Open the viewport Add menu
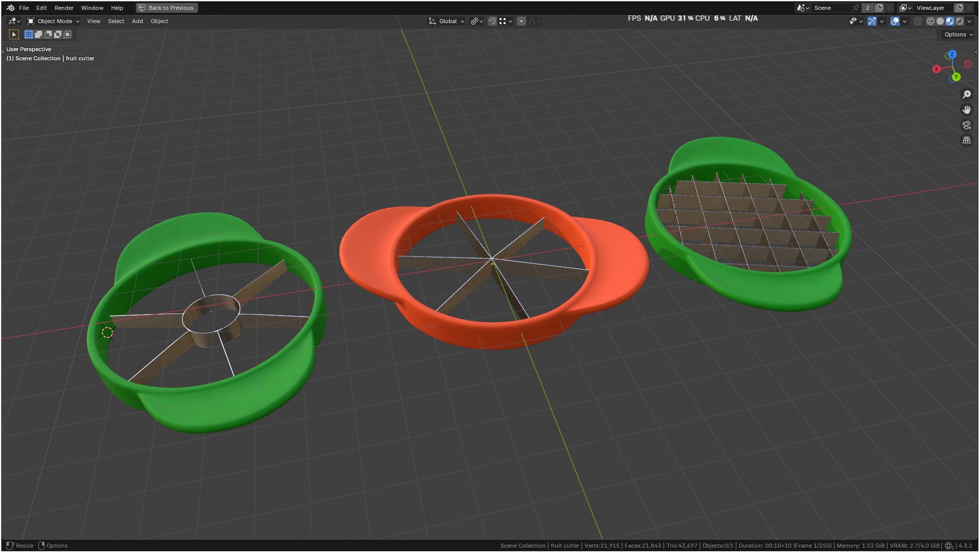 click(x=138, y=21)
